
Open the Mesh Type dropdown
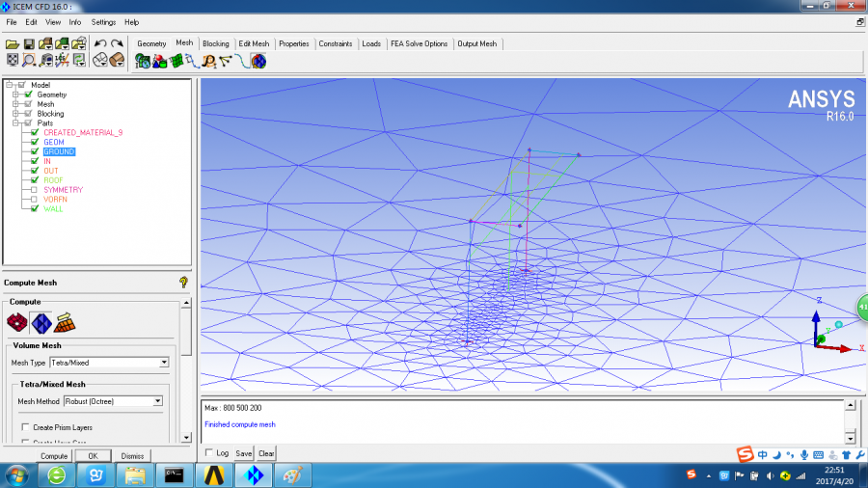[x=164, y=362]
